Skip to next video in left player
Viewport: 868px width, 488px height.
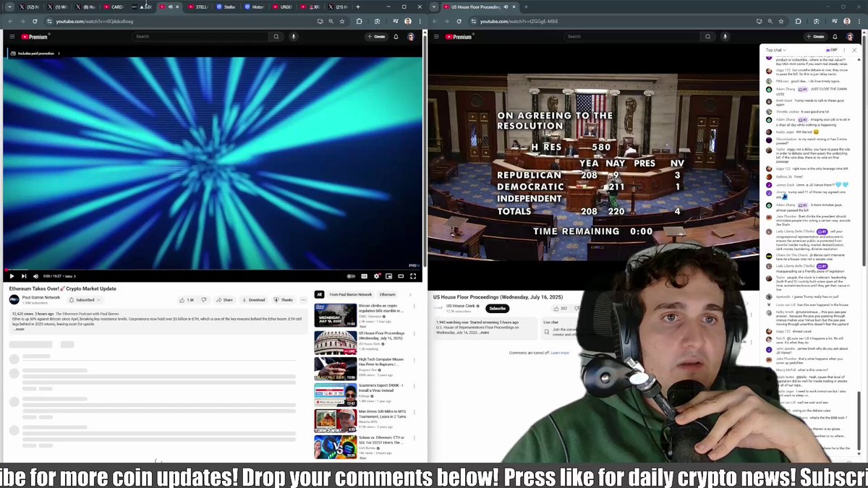click(24, 276)
